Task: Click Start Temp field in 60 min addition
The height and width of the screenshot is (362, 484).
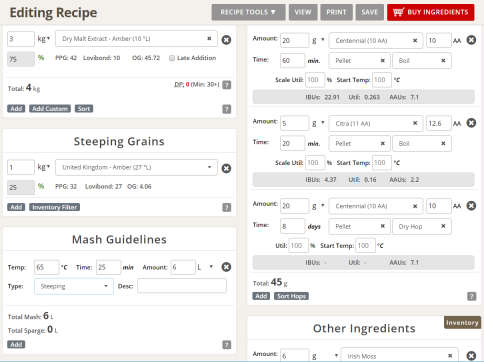Action: click(x=381, y=80)
